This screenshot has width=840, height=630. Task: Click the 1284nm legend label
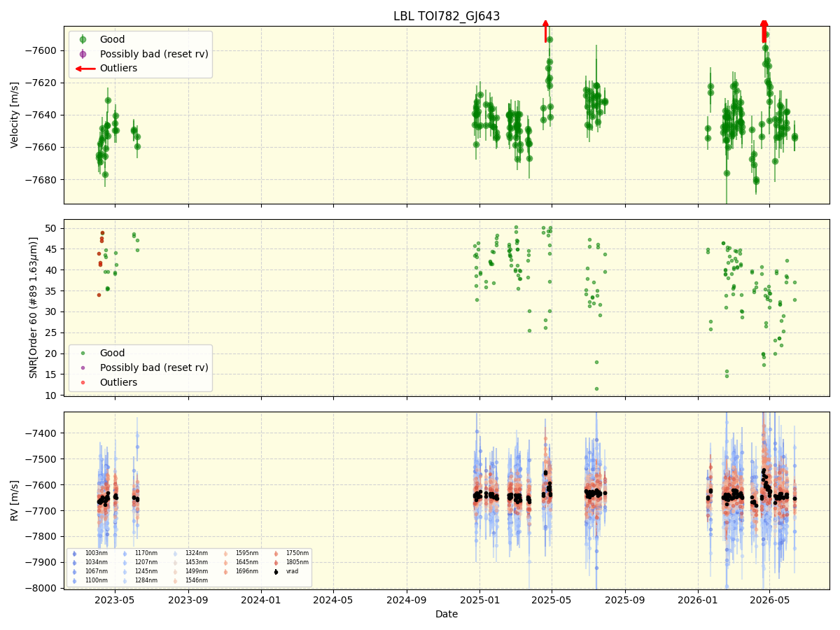point(146,580)
